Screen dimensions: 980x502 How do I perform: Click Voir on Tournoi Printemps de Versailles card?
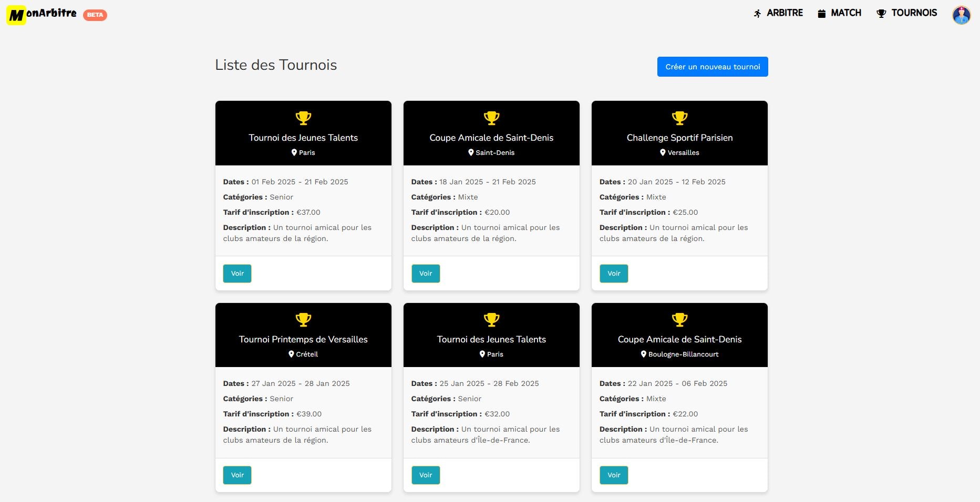tap(237, 475)
